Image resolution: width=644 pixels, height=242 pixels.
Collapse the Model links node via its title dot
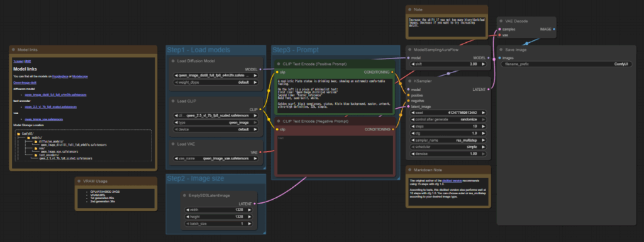14,49
